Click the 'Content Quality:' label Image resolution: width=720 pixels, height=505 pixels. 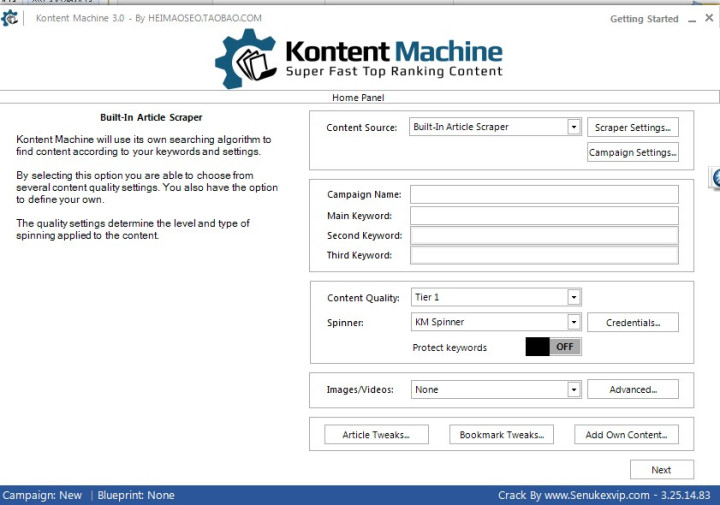coord(363,298)
